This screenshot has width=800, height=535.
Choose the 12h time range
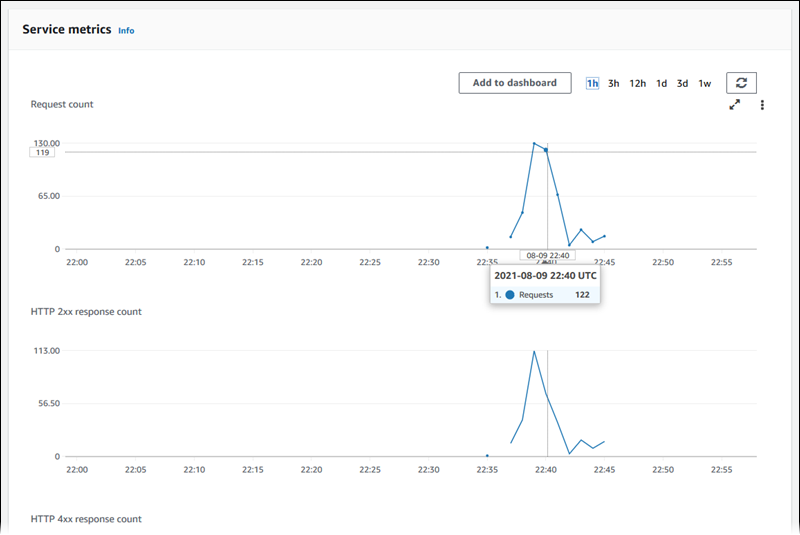pyautogui.click(x=637, y=84)
